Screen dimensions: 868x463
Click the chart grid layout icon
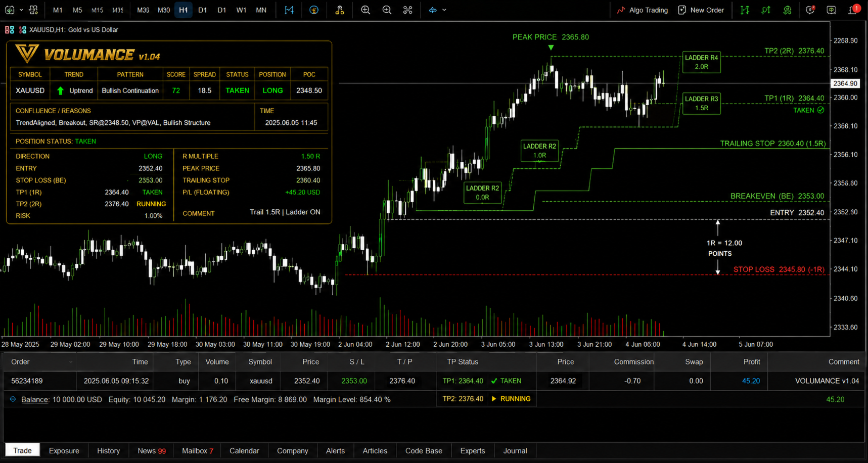(408, 10)
